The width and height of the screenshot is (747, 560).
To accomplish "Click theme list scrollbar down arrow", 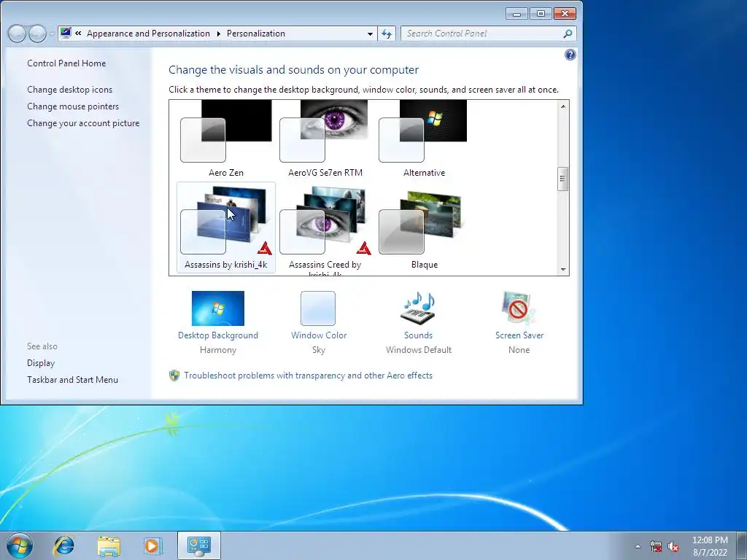I will (563, 270).
